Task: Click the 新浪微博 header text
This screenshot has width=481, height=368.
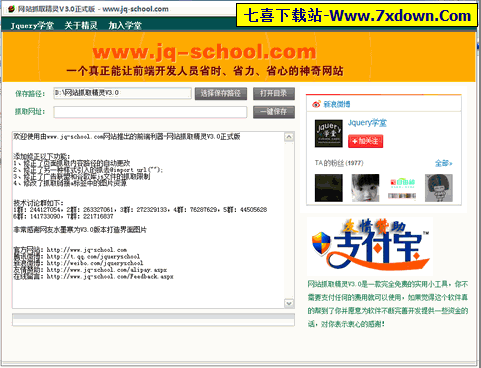Action: coord(337,104)
